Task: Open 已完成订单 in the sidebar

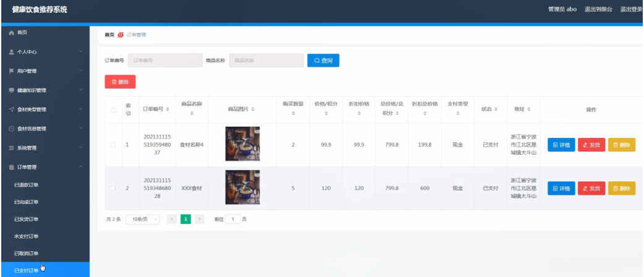Action: coord(26,202)
